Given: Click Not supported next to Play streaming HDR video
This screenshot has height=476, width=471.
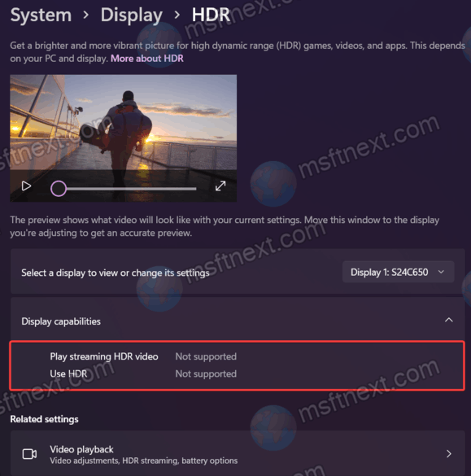Looking at the screenshot, I should coord(206,356).
